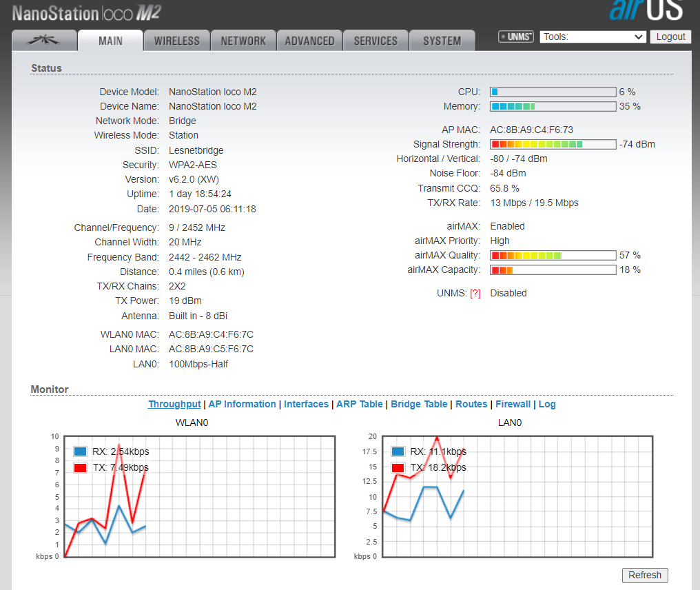Click the airMAX Quality bar
This screenshot has height=590, width=700.
tap(553, 256)
